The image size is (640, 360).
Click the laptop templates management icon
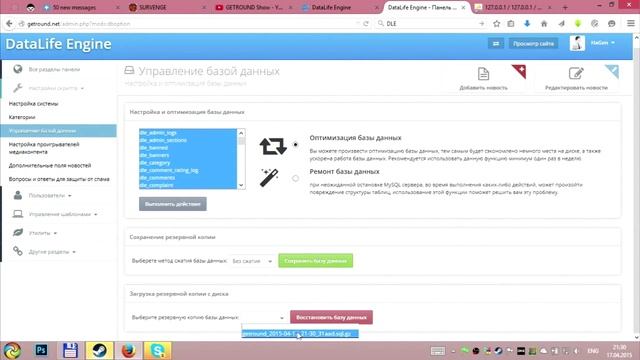click(18, 214)
